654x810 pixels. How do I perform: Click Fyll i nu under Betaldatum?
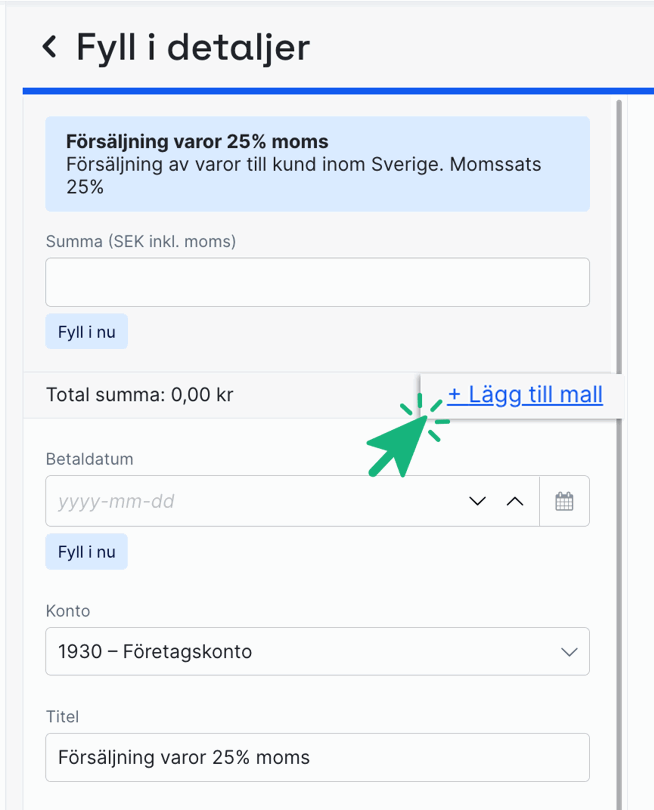point(86,551)
